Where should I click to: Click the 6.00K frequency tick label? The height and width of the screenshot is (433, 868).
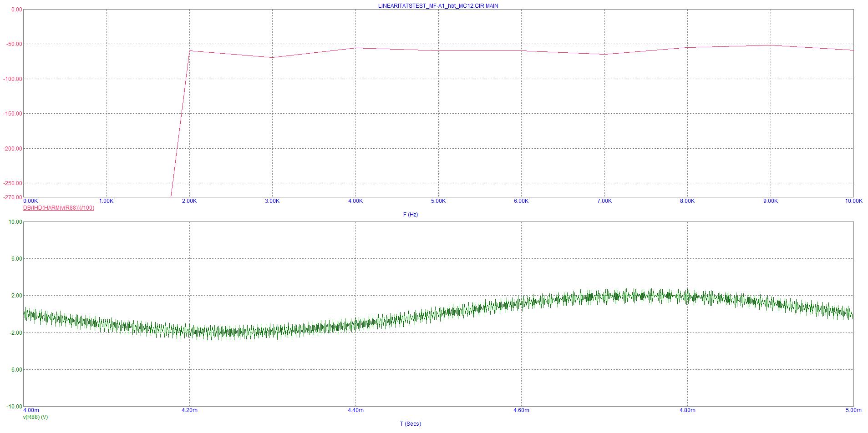[x=521, y=201]
